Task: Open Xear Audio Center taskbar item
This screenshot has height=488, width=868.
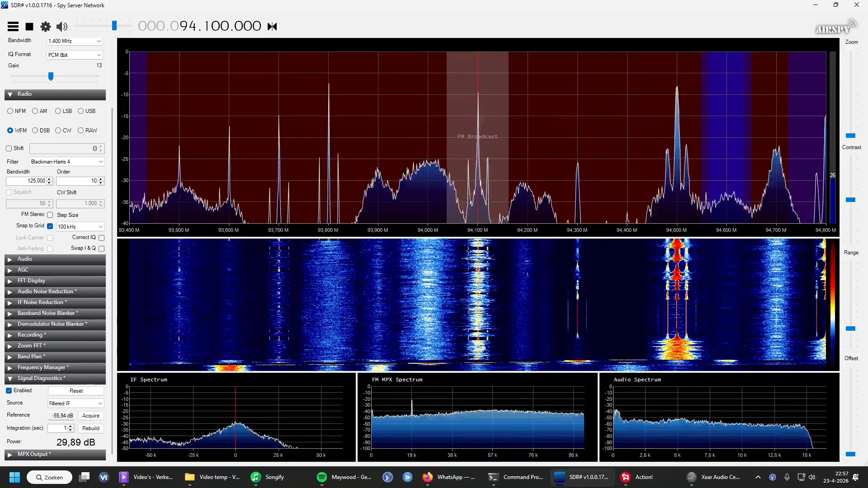Action: 713,477
